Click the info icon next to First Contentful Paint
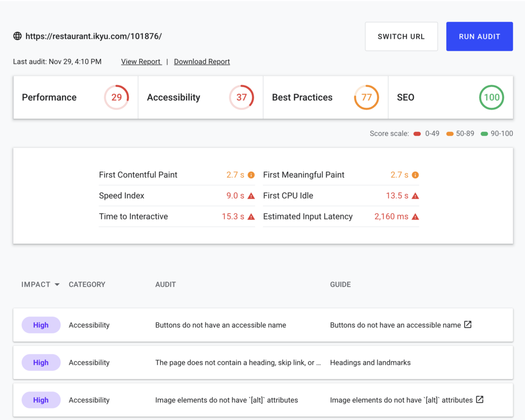Image resolution: width=525 pixels, height=420 pixels. pos(251,175)
